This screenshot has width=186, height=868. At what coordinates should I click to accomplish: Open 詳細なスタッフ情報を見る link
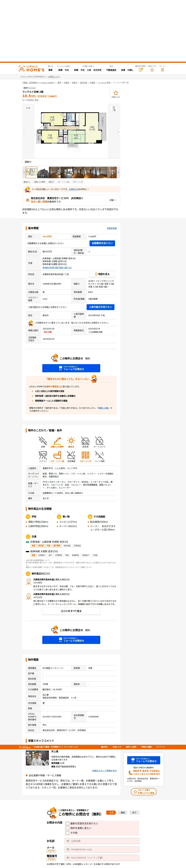[105, 771]
